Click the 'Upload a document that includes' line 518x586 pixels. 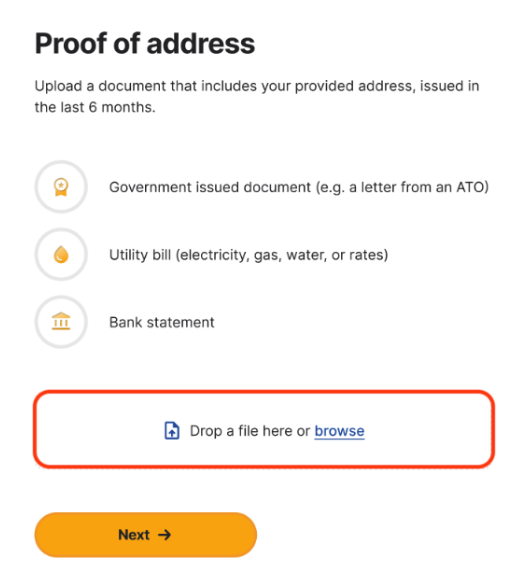(257, 86)
